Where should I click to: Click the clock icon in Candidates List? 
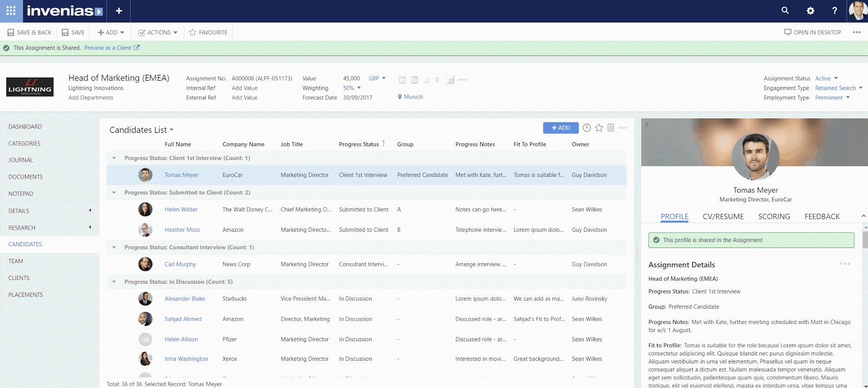(x=587, y=128)
